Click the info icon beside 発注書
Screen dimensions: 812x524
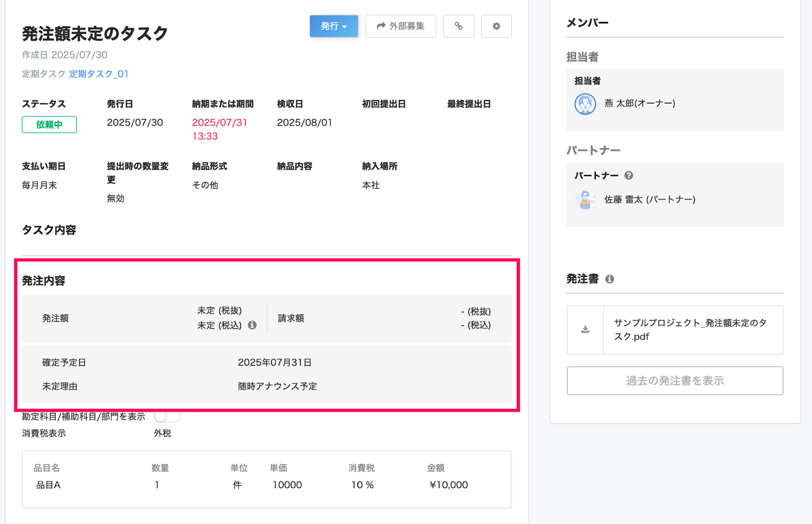click(x=610, y=279)
